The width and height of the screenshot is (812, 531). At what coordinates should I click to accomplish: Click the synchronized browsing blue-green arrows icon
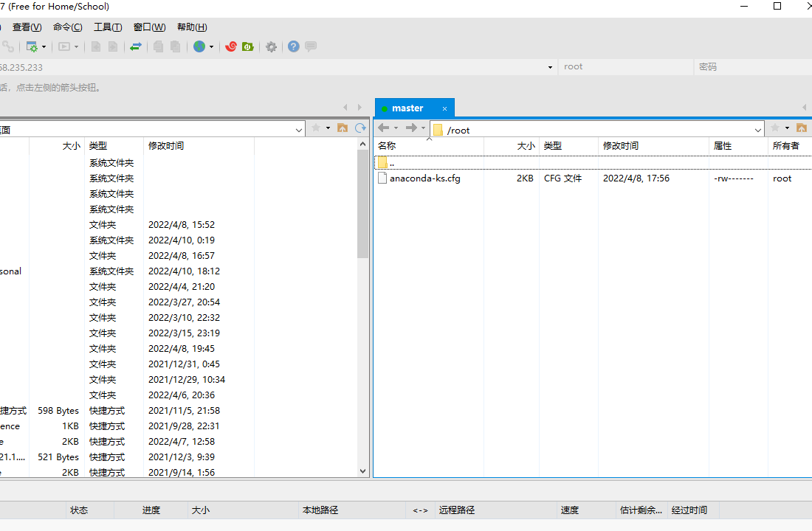point(136,47)
